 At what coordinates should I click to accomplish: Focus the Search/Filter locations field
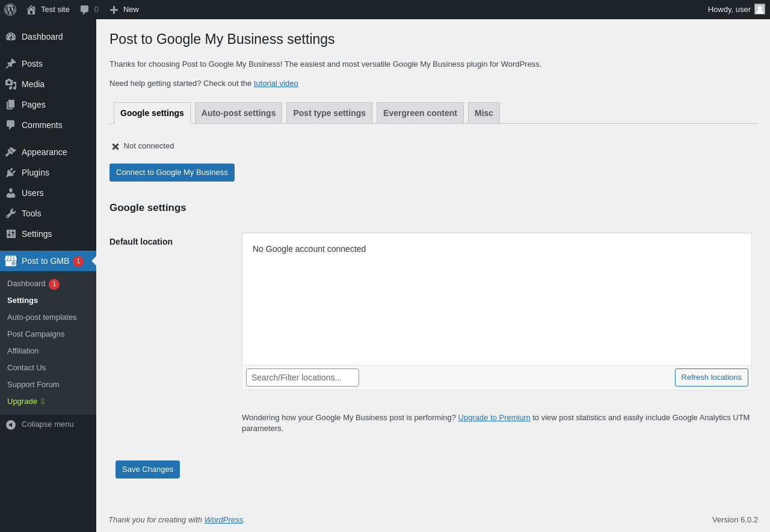click(303, 378)
